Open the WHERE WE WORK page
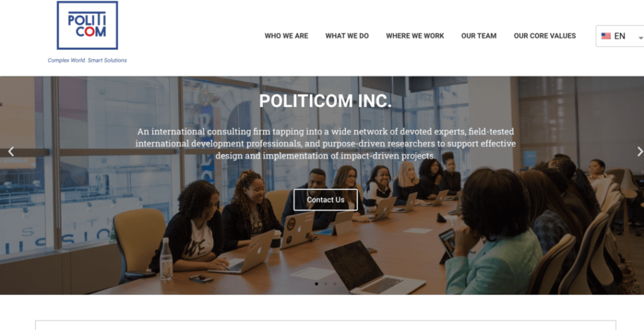Viewport: 644px width, 330px height. coord(415,36)
